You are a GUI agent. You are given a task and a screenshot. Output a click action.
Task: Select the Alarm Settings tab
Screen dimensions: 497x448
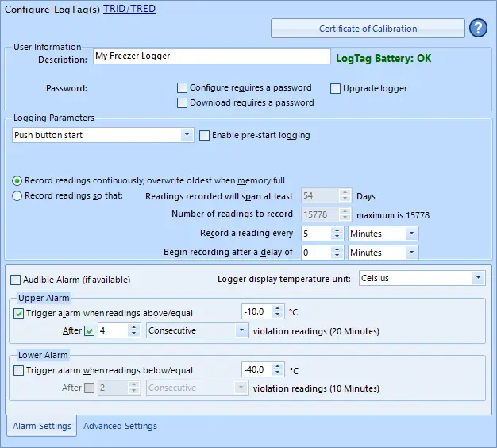(42, 426)
